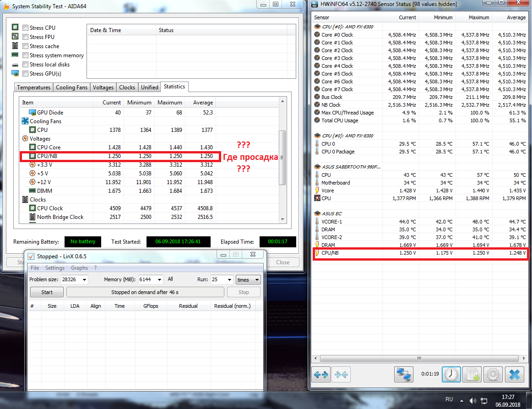Click the statistics scrollbar up arrow

(x=282, y=101)
